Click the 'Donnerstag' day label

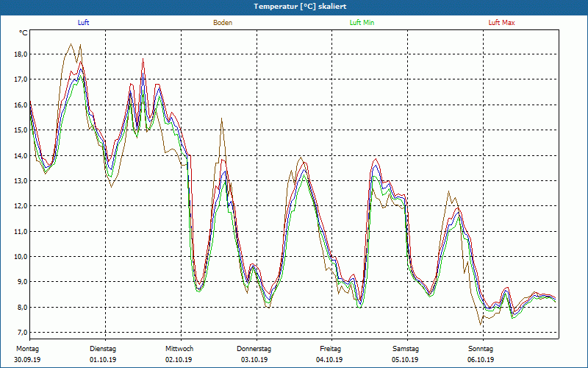[254, 349]
